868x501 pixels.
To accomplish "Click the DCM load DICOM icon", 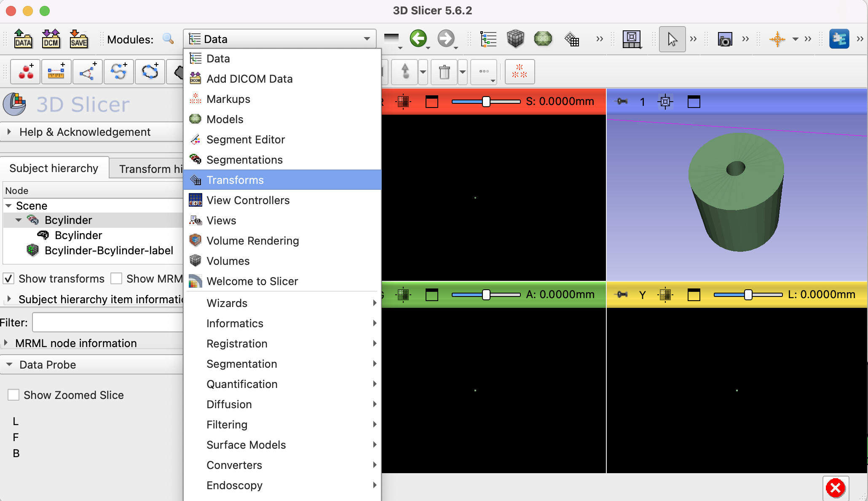I will point(51,39).
